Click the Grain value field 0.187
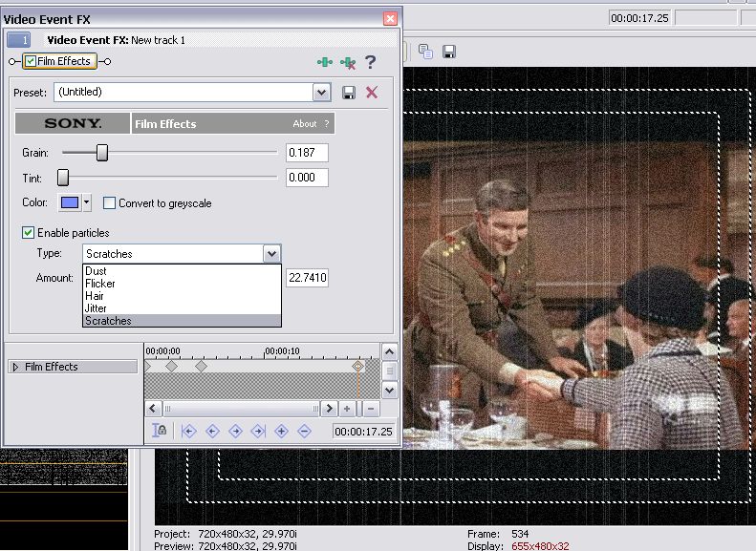 coord(307,153)
